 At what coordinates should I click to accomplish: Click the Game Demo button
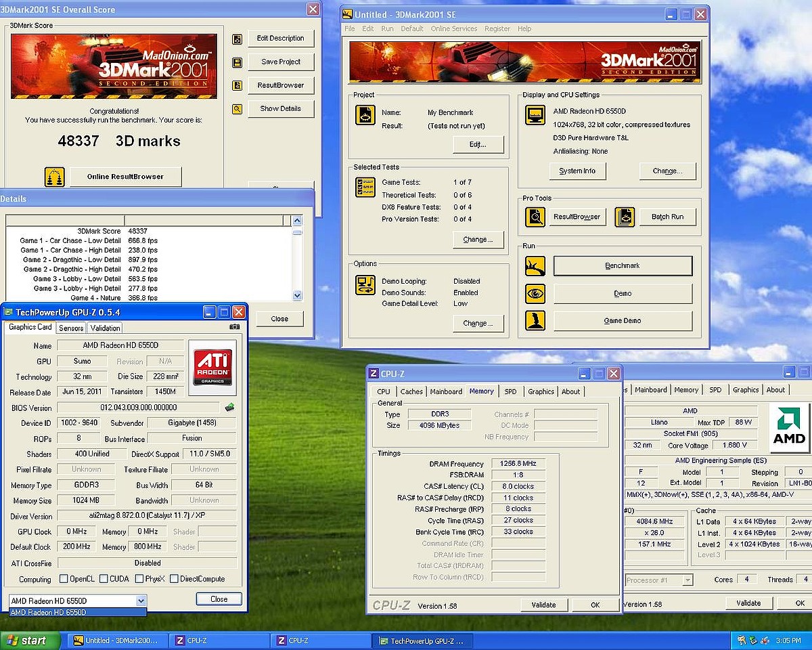[623, 321]
